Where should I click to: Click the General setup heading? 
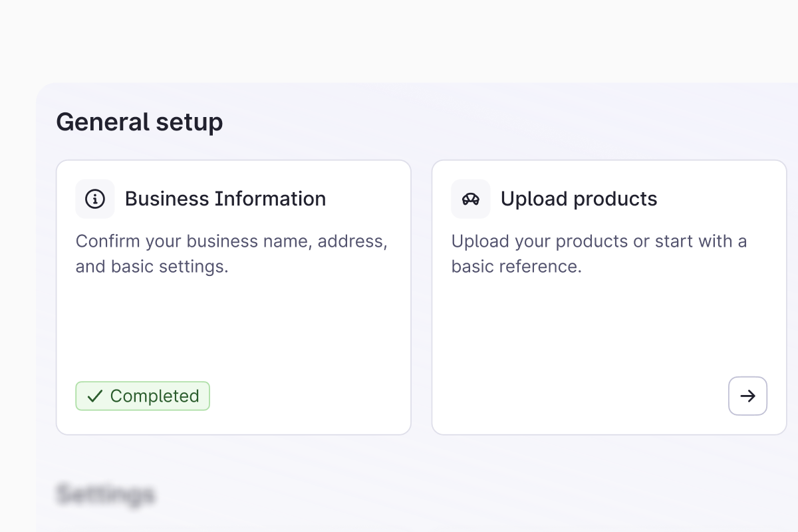140,122
